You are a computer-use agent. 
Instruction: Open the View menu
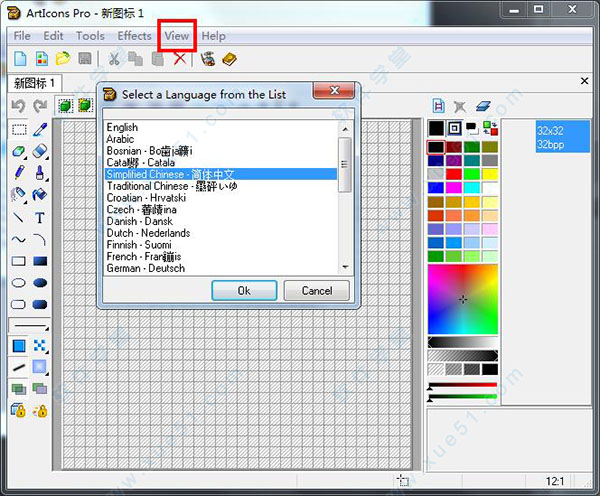coord(177,36)
